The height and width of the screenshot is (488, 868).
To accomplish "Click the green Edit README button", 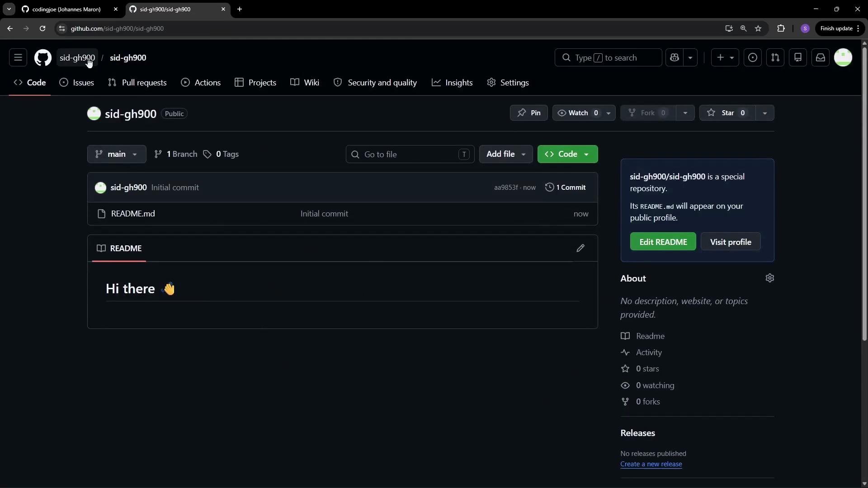I will coord(663,242).
